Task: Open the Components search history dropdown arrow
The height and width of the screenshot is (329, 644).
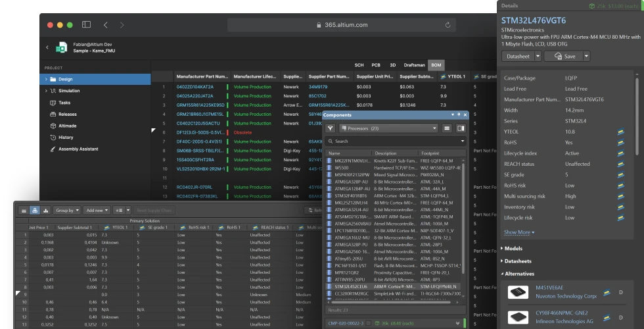Action: [463, 141]
